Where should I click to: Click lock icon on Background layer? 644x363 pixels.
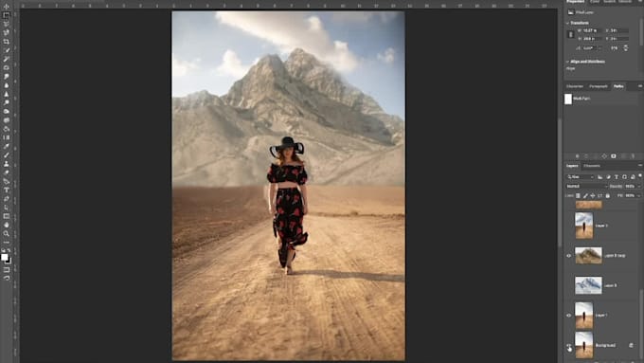coord(631,345)
